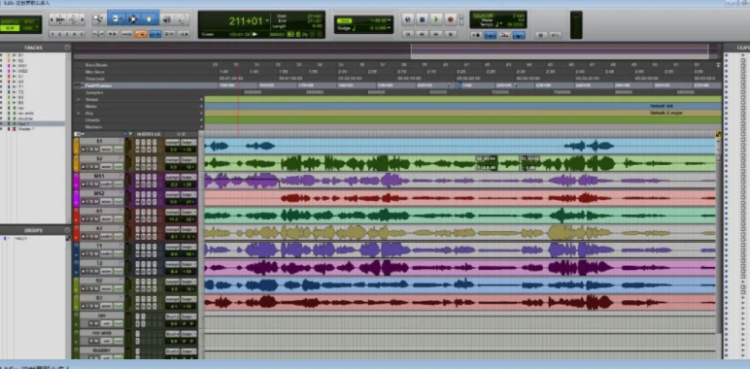Select the Grabber hand tool
The image size is (750, 369).
pyautogui.click(x=150, y=19)
